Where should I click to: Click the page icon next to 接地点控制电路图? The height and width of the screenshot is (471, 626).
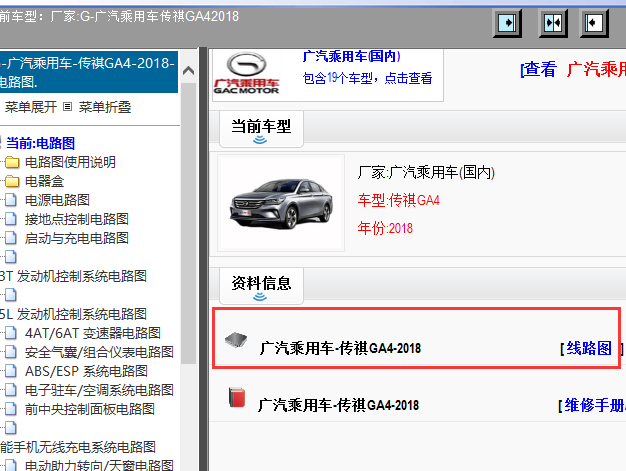pyautogui.click(x=11, y=219)
